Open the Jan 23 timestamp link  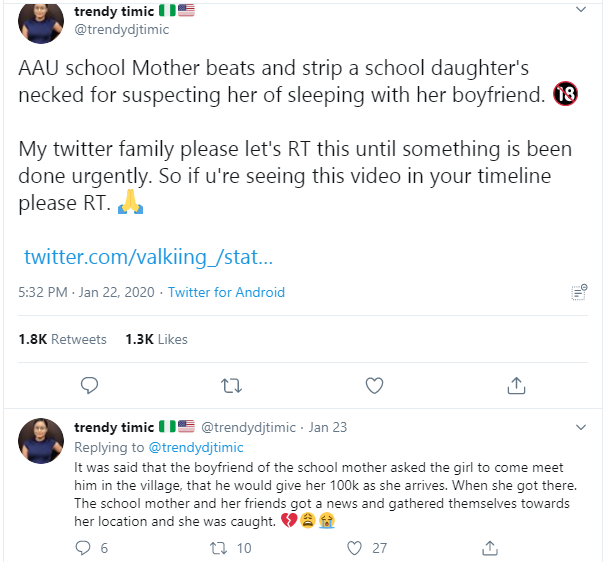[328, 427]
